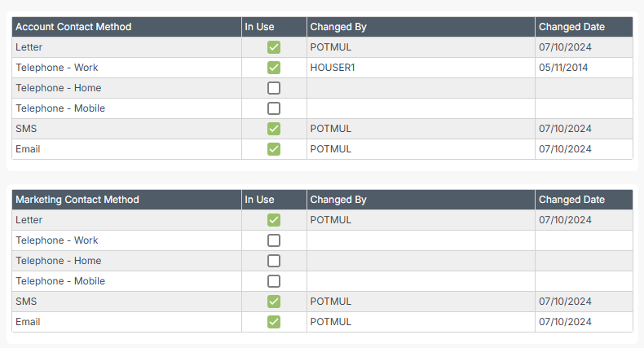Uncheck SMS marketing contact checkbox
This screenshot has width=644, height=348.
point(274,302)
